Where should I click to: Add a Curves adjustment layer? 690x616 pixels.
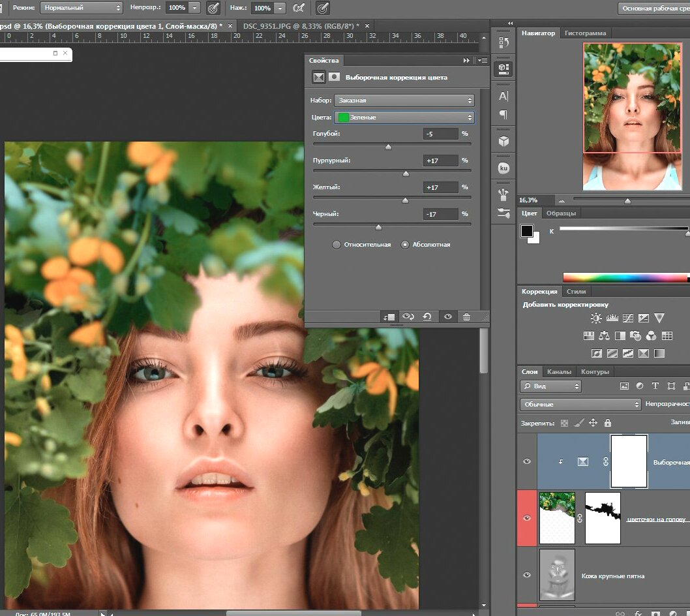[x=627, y=318]
